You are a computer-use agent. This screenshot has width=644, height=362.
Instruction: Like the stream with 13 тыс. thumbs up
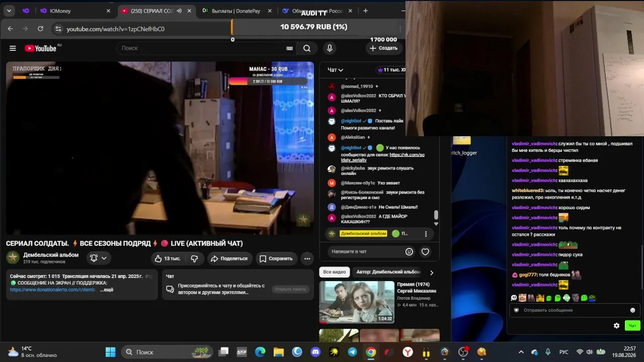[167, 258]
